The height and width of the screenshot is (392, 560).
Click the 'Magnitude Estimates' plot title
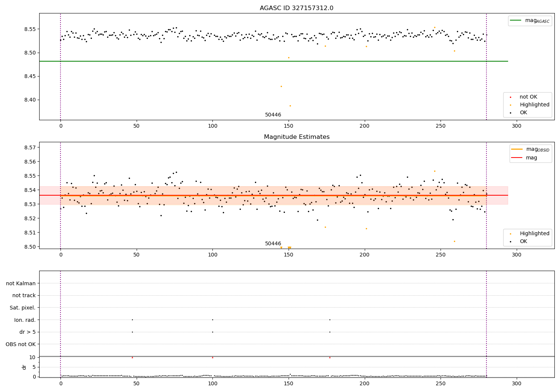click(x=297, y=137)
